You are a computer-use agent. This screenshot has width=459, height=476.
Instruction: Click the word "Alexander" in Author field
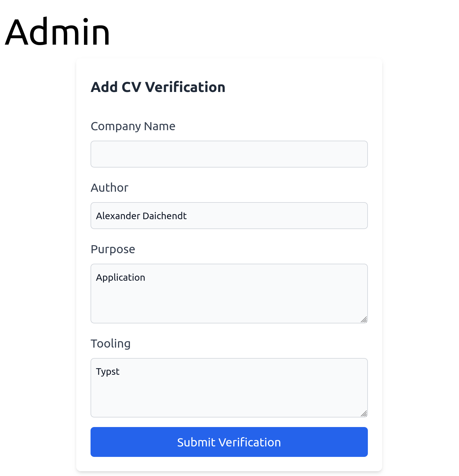118,216
